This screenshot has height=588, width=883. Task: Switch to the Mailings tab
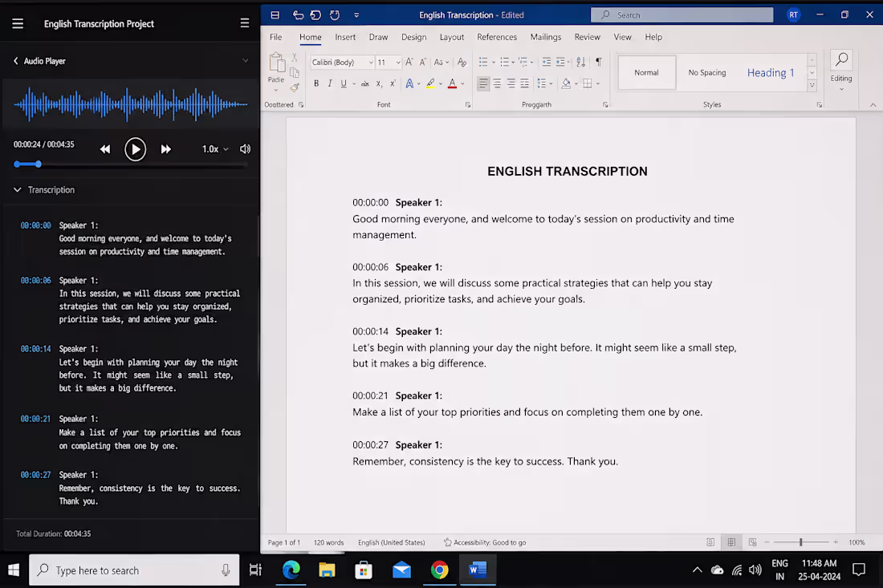tap(546, 37)
